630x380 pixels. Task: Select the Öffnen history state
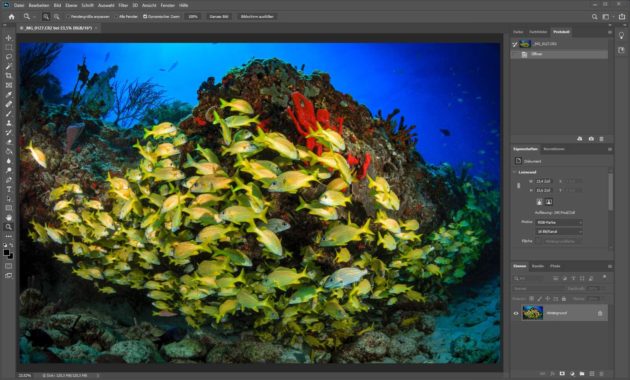click(x=559, y=54)
